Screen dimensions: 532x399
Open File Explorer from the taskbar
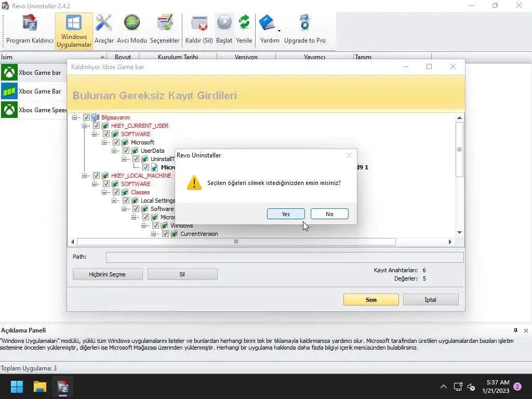point(39,387)
